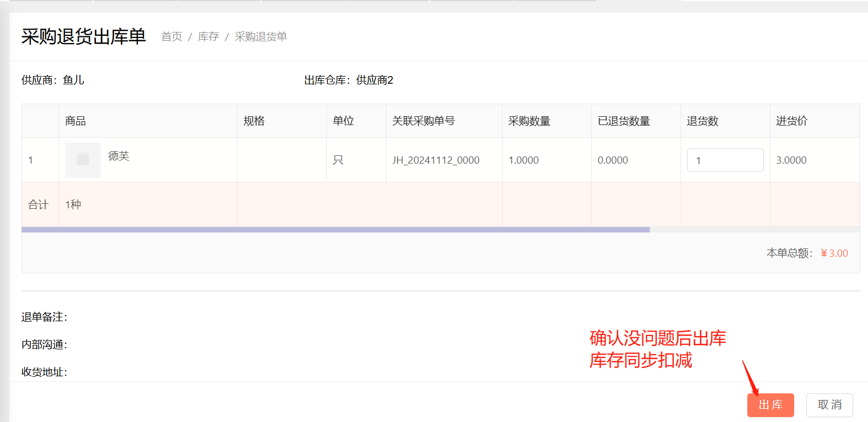Focus the 退货数 quantity input field
The height and width of the screenshot is (422, 868).
pos(725,160)
